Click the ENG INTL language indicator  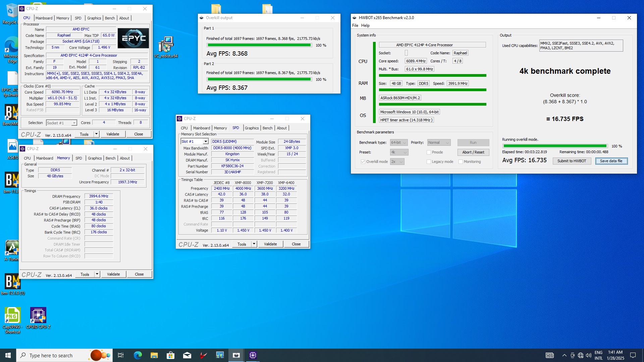click(598, 355)
